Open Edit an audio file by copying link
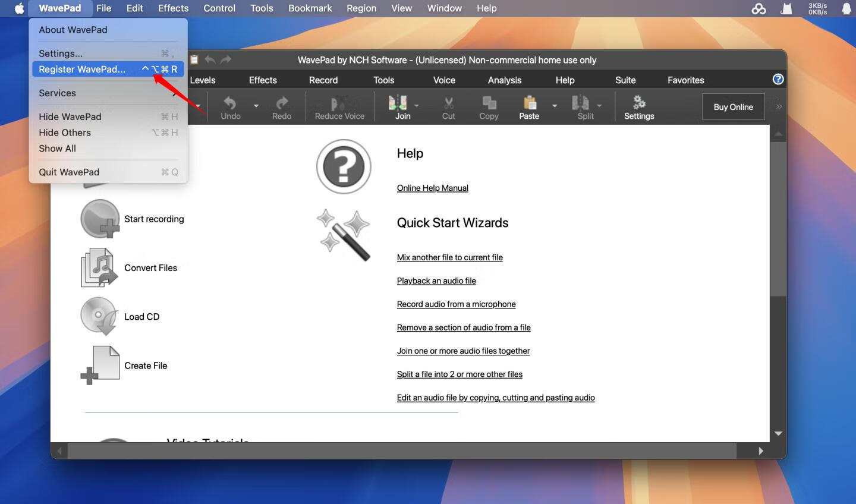 496,398
